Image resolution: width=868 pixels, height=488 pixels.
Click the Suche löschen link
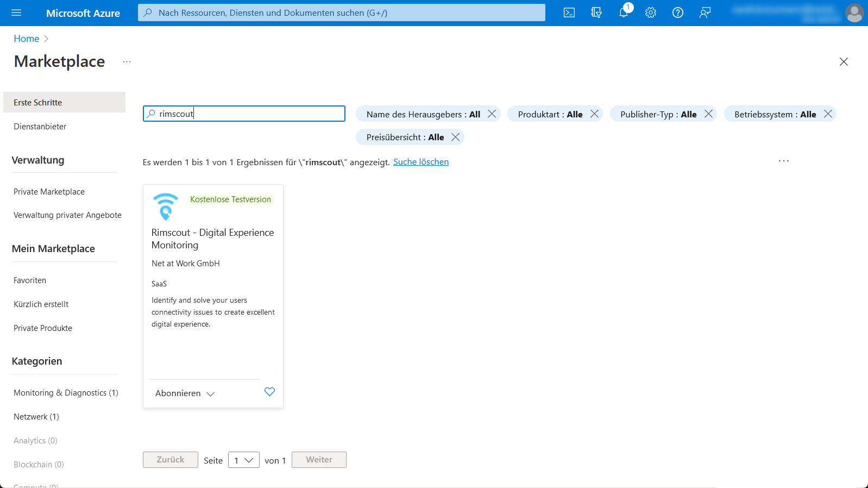pos(421,162)
